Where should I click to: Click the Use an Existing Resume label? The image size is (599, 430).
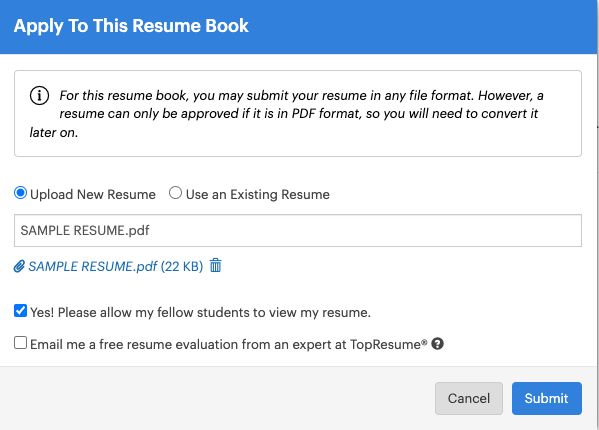click(257, 194)
